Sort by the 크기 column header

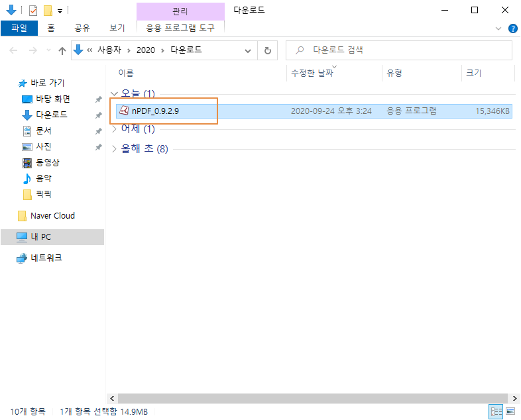(473, 73)
